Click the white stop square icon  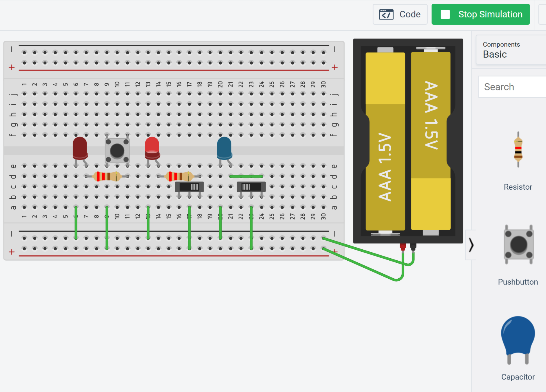(x=445, y=14)
